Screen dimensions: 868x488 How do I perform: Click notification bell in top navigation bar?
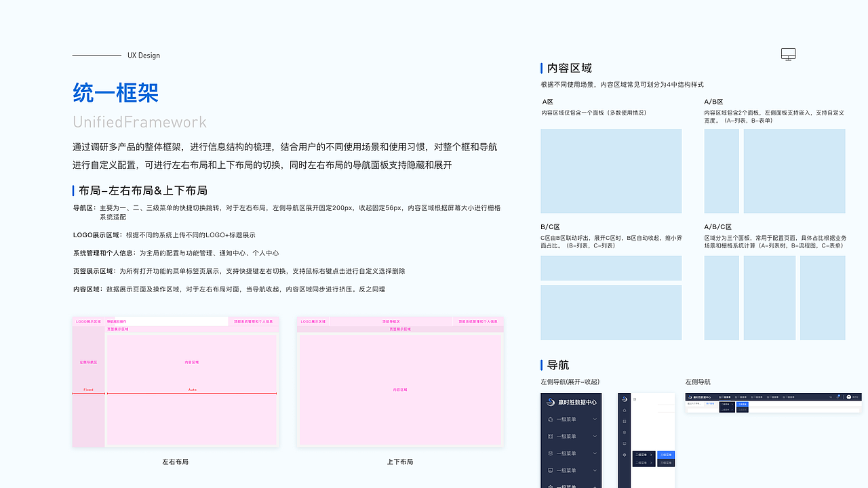[837, 396]
